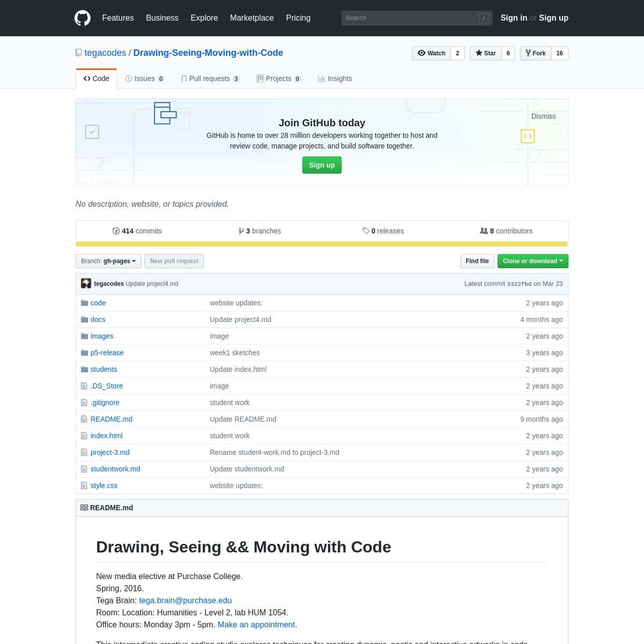This screenshot has width=644, height=644.
Task: Click folder icon next to p5-release
Action: click(84, 353)
